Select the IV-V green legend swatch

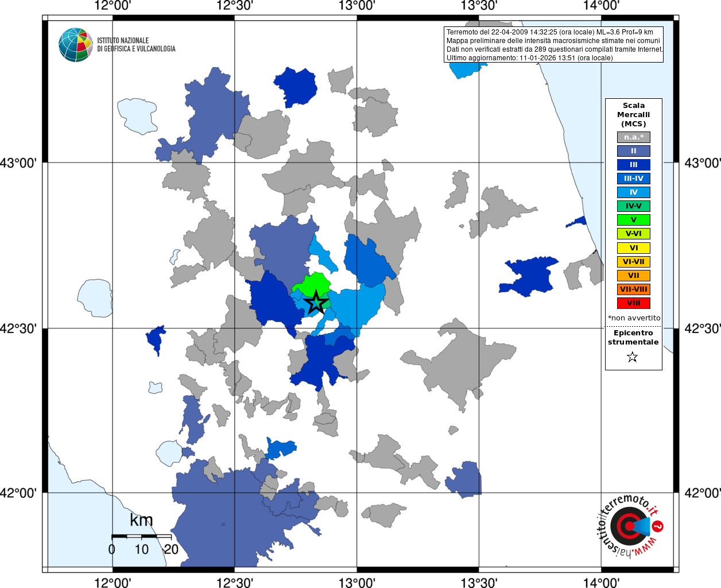coord(634,206)
